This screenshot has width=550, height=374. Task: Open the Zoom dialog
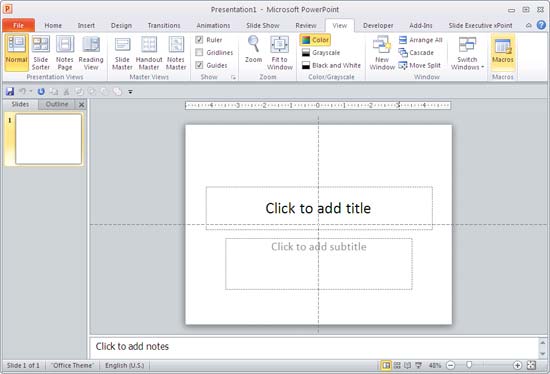point(254,49)
